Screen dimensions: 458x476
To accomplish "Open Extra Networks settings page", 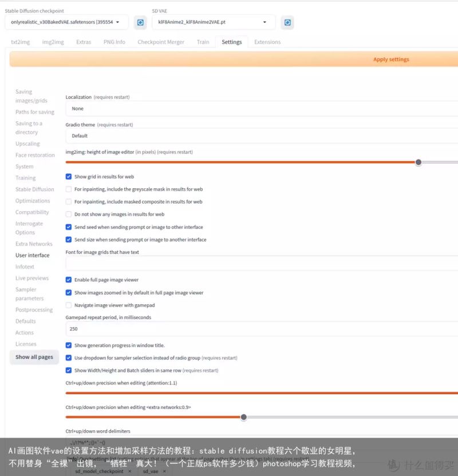I will 34,244.
